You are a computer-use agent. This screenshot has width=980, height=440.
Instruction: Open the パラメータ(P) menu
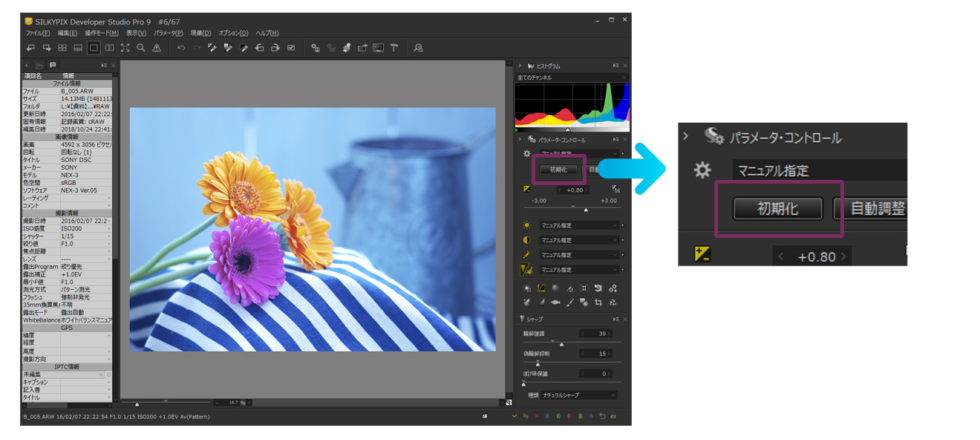[169, 33]
